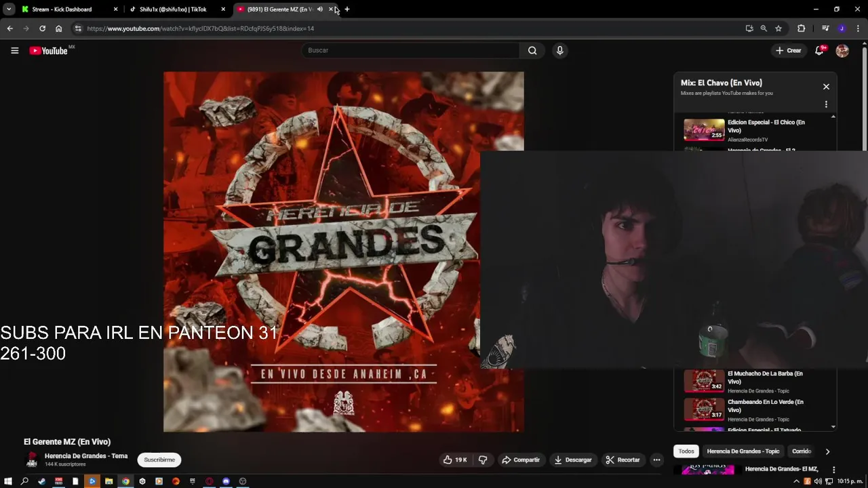
Task: Select the Todos filter chip
Action: (x=686, y=451)
